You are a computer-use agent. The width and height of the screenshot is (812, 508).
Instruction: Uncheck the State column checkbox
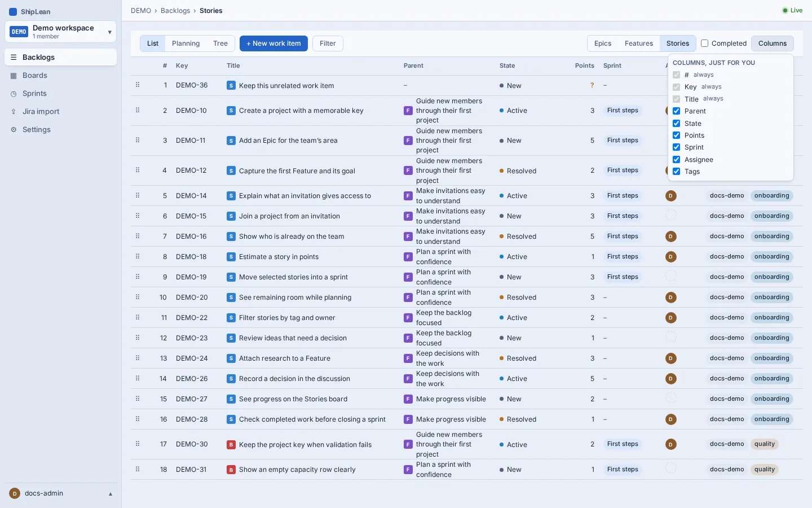(677, 123)
